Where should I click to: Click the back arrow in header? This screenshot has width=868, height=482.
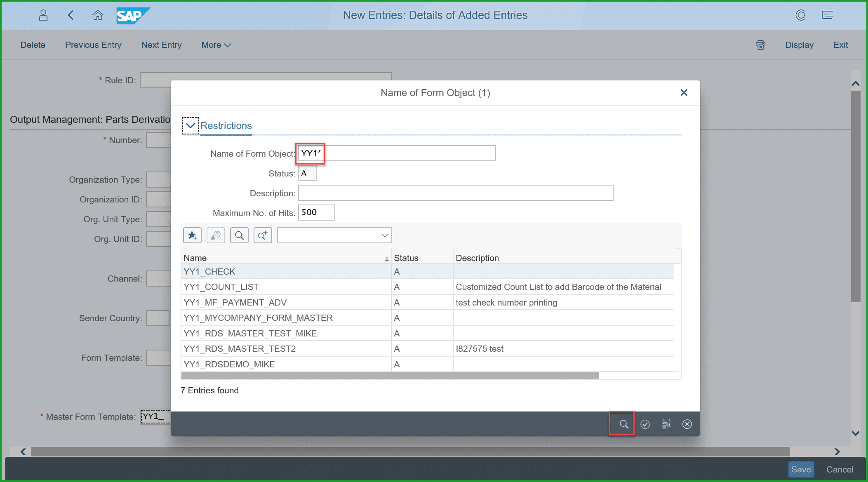tap(71, 15)
